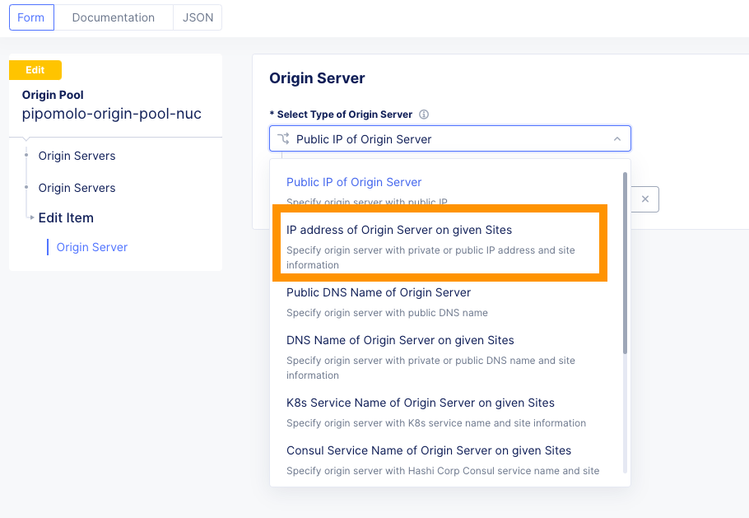
Task: Choose IP address of Origin Server on given Sites
Action: pyautogui.click(x=399, y=230)
